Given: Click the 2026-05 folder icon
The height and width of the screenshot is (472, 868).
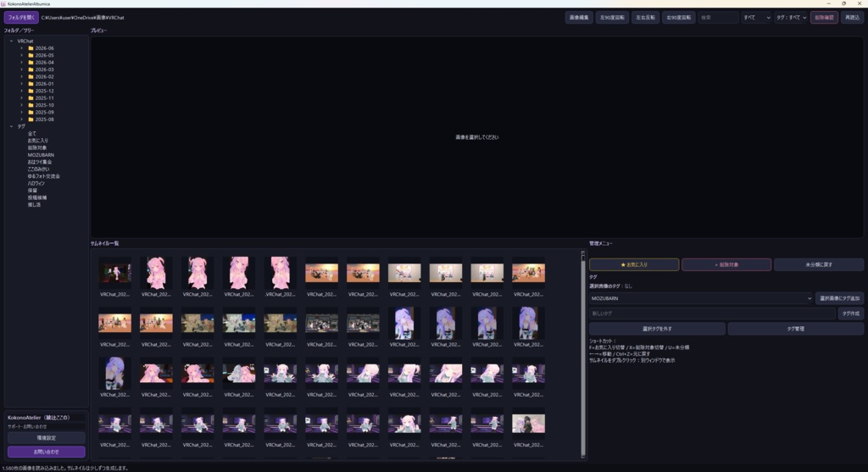Looking at the screenshot, I should 31,55.
